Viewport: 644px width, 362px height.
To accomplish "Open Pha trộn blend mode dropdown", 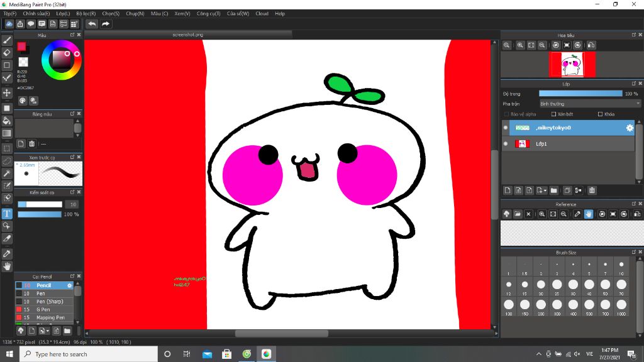I will pyautogui.click(x=590, y=104).
